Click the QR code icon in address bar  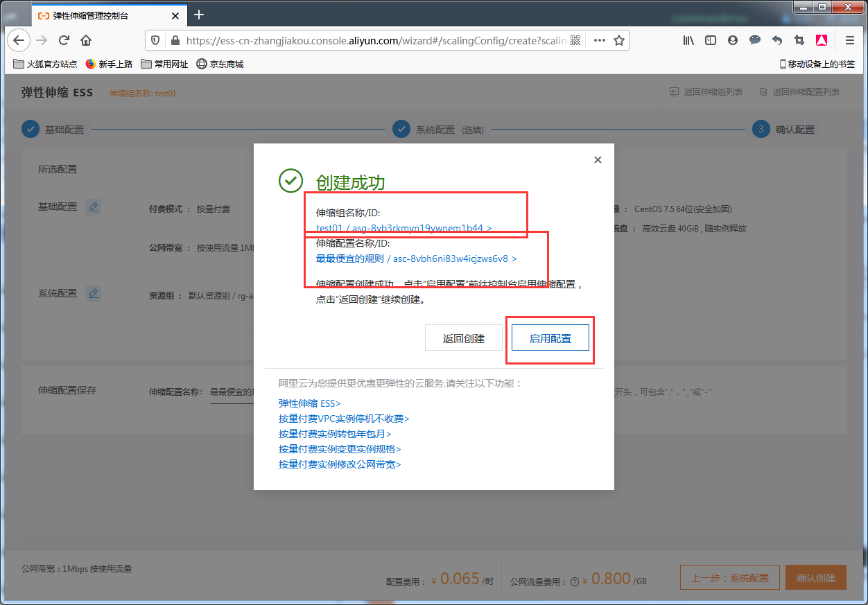coord(575,40)
